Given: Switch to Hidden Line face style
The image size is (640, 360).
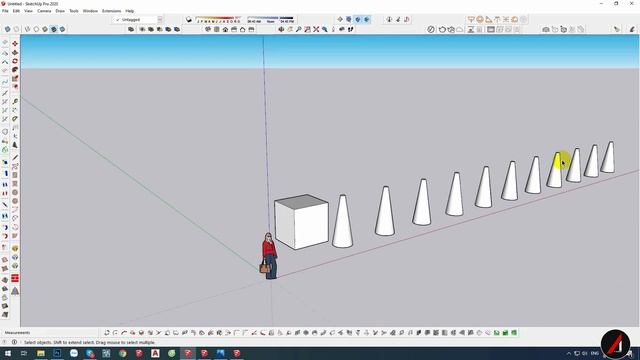Looking at the screenshot, I should [x=36, y=29].
